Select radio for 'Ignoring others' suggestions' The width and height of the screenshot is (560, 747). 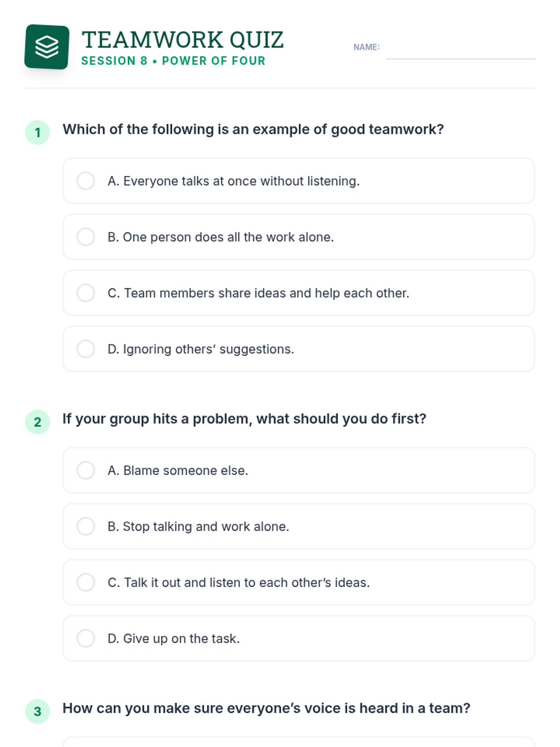(86, 349)
